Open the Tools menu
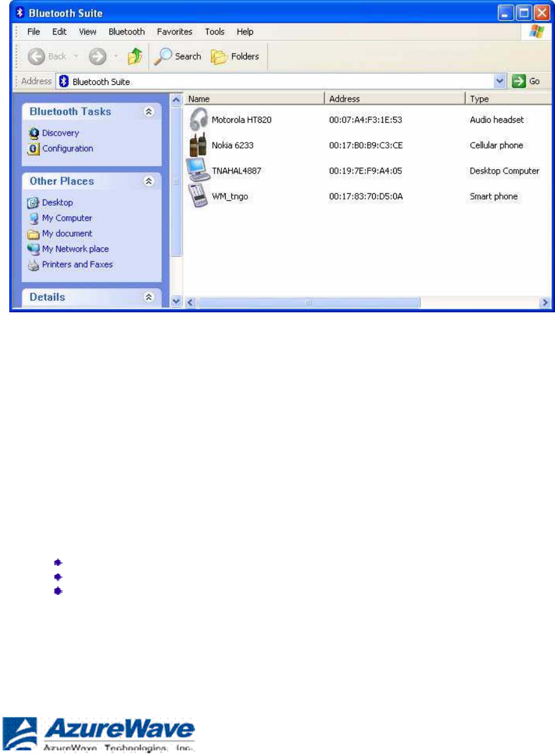 coord(215,32)
